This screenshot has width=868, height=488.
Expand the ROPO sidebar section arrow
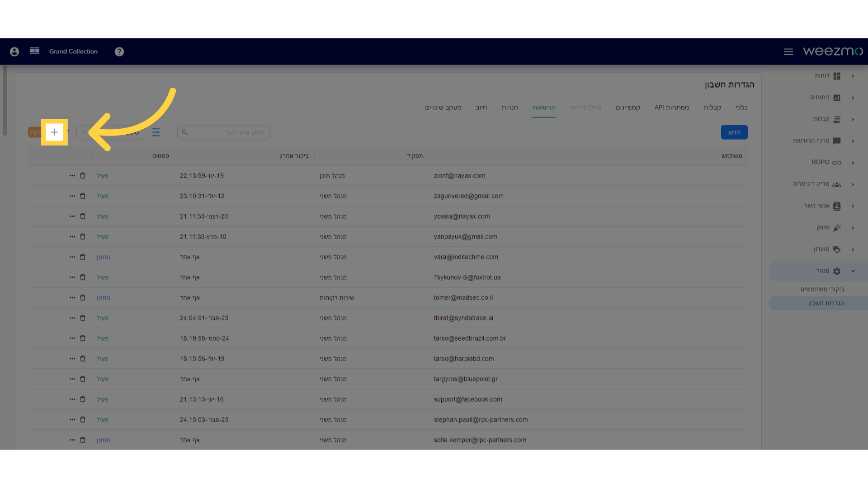tap(853, 163)
